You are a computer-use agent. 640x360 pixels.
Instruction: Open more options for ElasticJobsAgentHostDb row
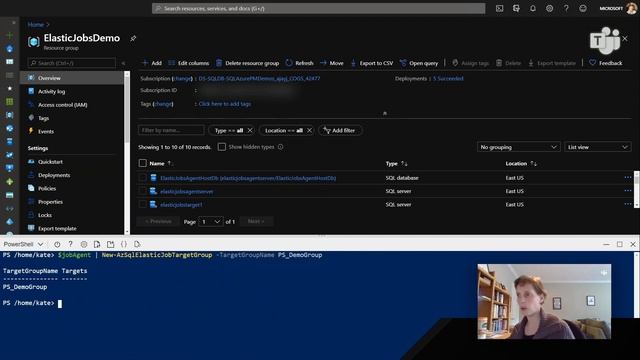tap(627, 178)
